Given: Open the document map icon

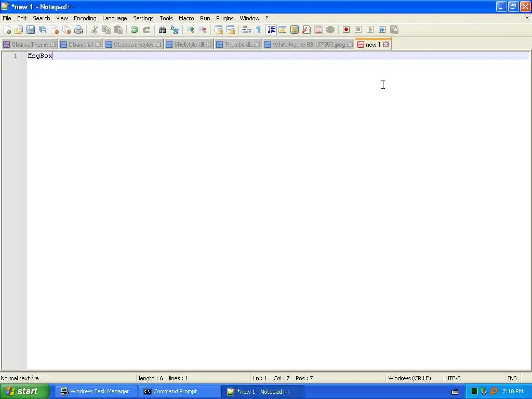Looking at the screenshot, I should [x=295, y=30].
